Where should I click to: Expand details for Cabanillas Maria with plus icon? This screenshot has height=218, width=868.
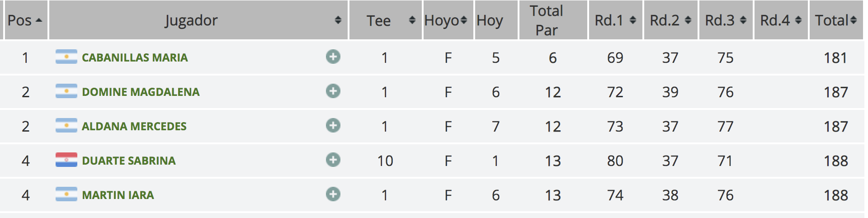333,57
